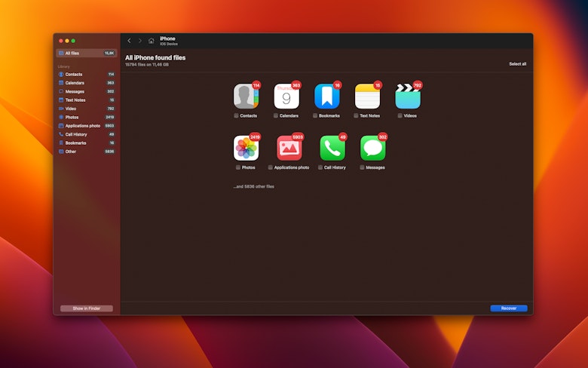The image size is (588, 368).
Task: Click the '...and 5836 other files' text
Action: [x=253, y=186]
